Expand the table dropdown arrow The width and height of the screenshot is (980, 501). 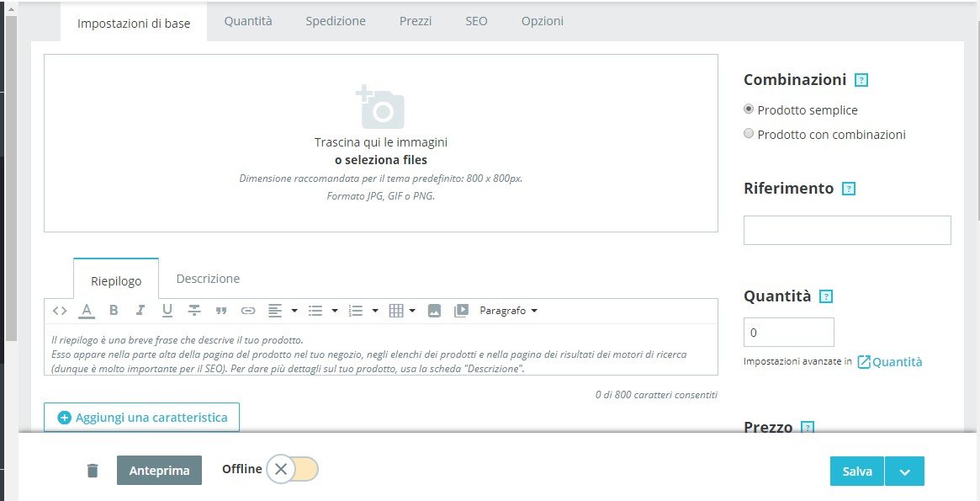(412, 311)
